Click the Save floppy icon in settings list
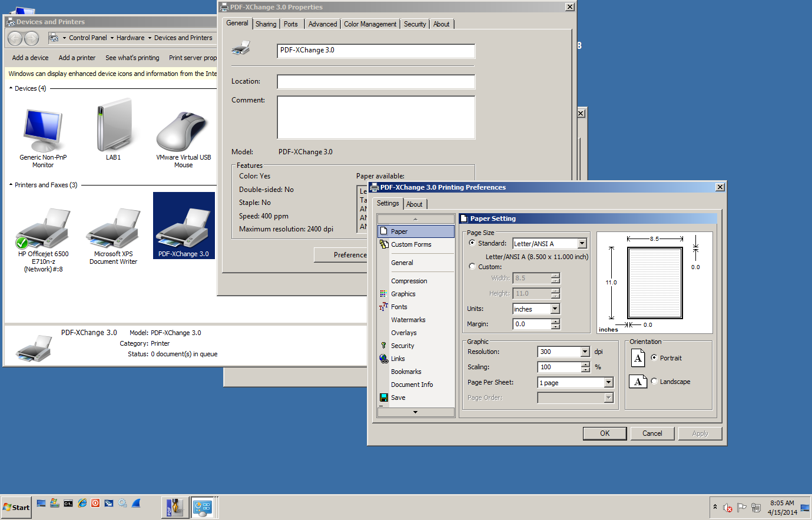This screenshot has width=812, height=520. [384, 397]
